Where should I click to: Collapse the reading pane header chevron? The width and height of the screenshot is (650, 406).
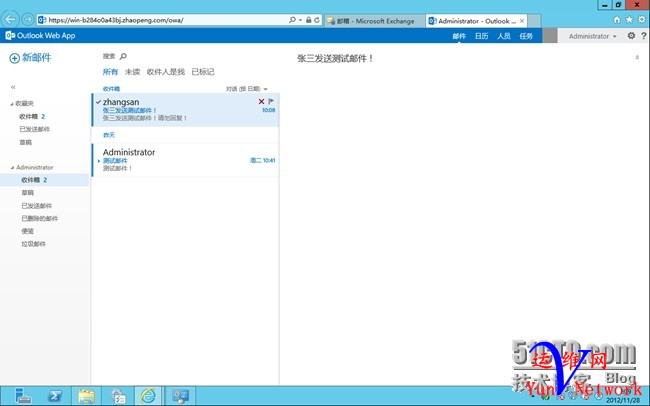click(637, 58)
